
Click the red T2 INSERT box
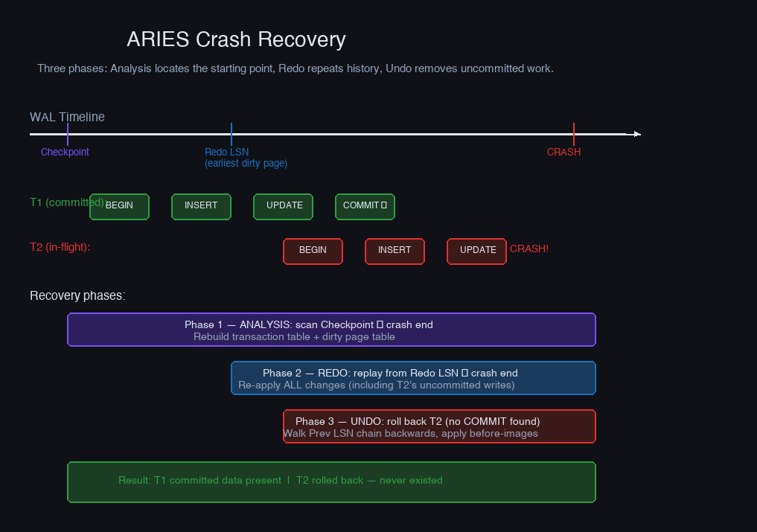point(395,251)
